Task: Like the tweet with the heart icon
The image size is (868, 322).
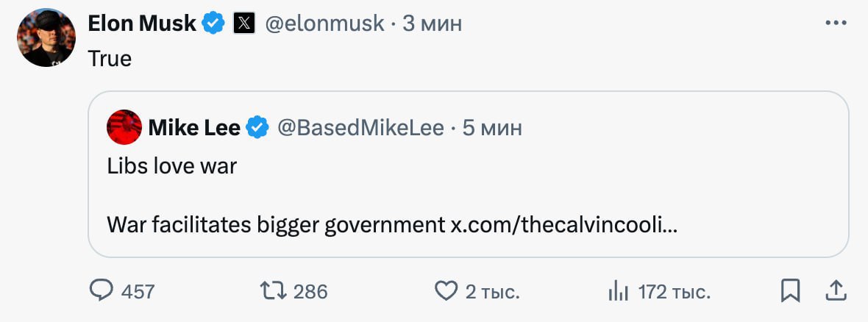Action: tap(446, 291)
